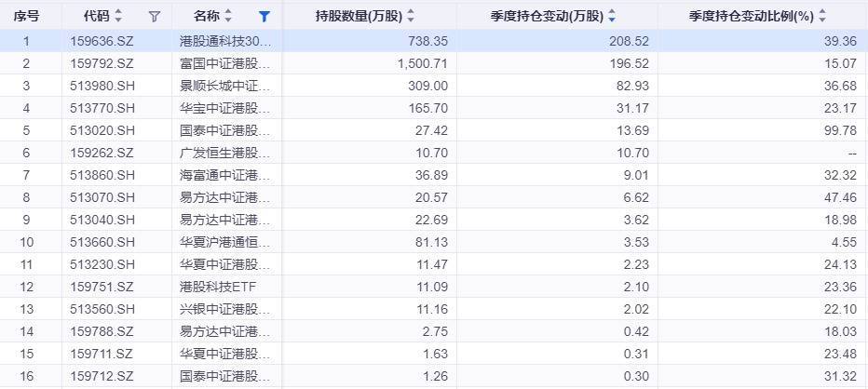Click quarterly change value 13.69
This screenshot has width=868, height=389.
coord(633,130)
